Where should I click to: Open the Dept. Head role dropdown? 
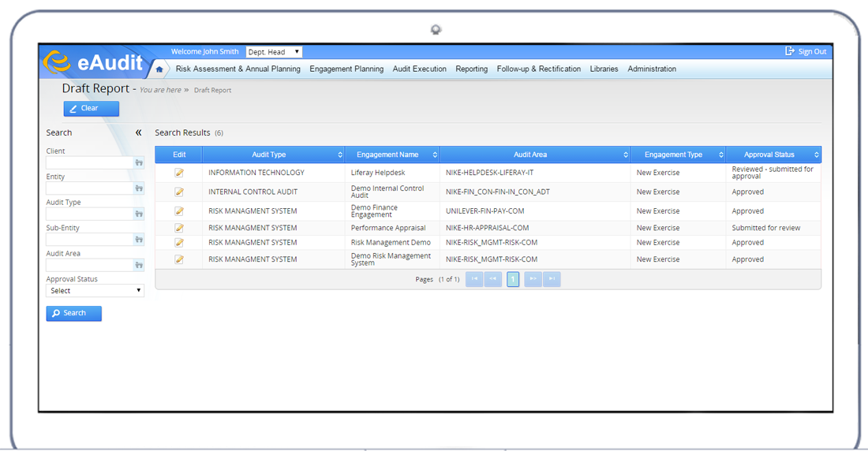point(274,52)
